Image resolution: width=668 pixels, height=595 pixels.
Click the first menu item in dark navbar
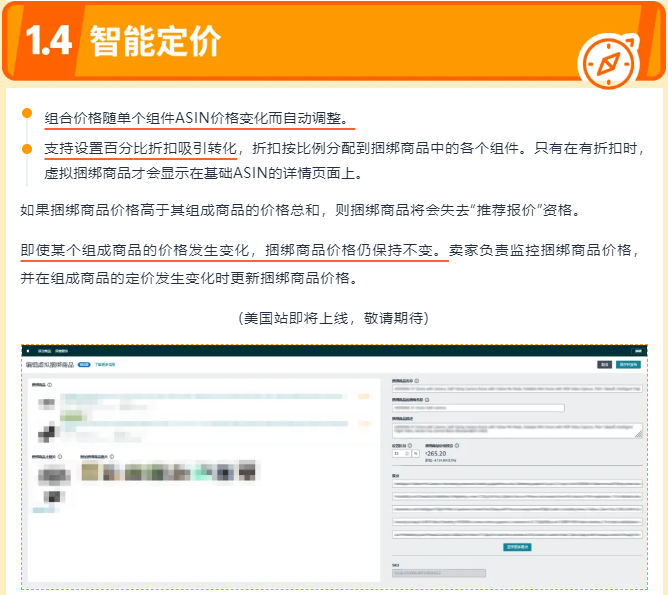point(43,352)
